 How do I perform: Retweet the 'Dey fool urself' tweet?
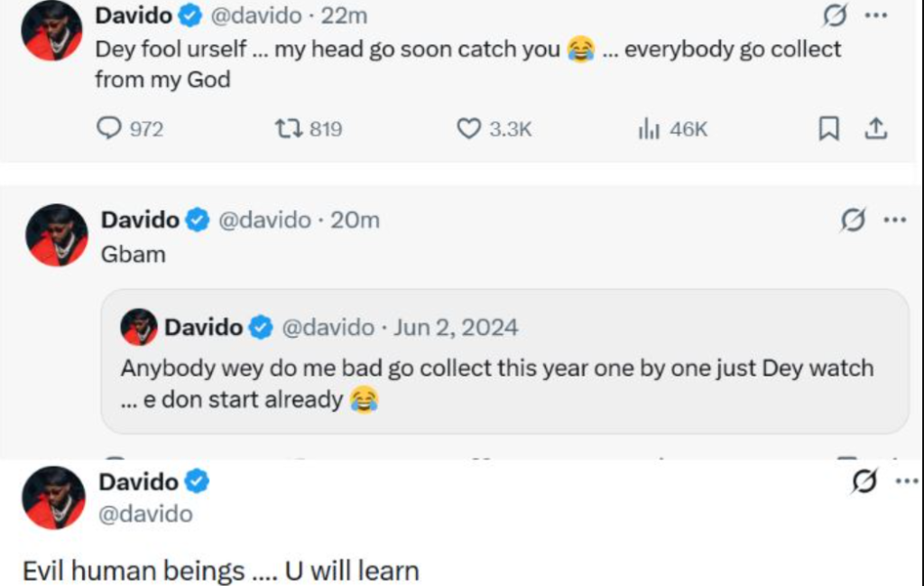click(x=289, y=129)
